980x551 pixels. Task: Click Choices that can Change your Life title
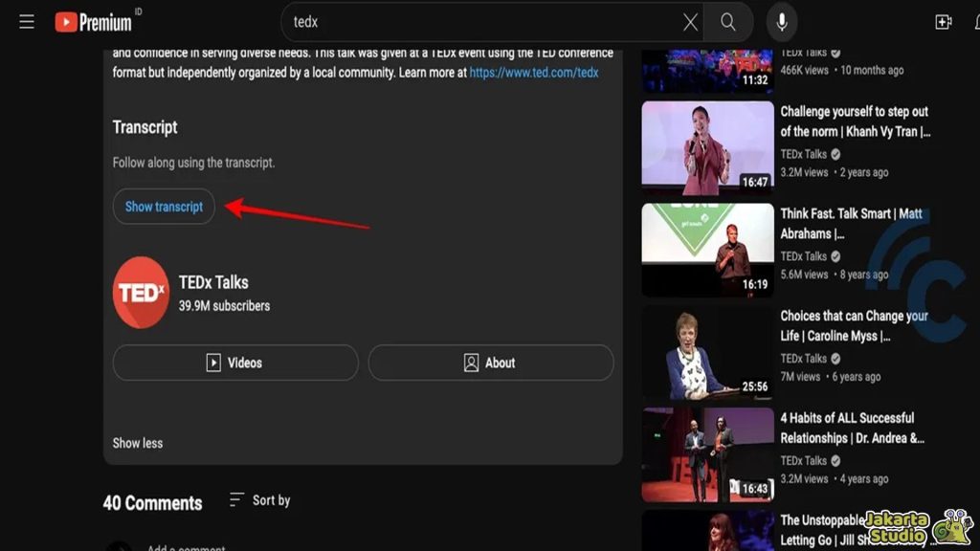(x=854, y=325)
